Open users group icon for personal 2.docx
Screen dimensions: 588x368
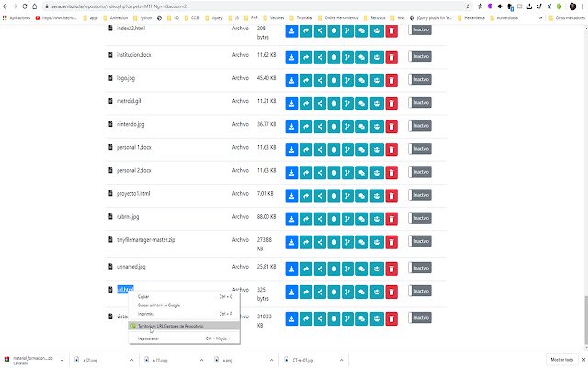(x=377, y=173)
